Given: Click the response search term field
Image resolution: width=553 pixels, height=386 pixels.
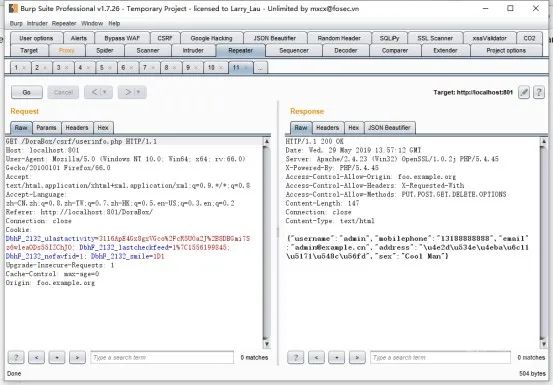Looking at the screenshot, I should click(440, 357).
